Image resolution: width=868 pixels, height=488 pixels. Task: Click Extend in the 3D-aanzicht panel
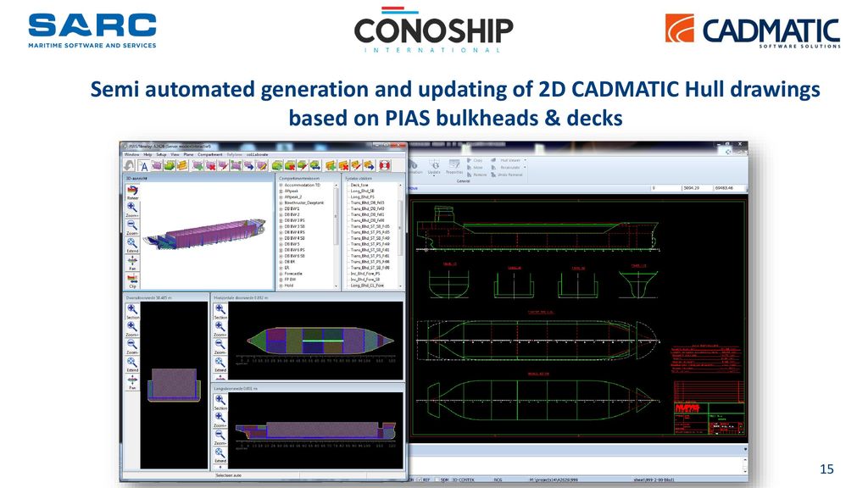point(132,245)
